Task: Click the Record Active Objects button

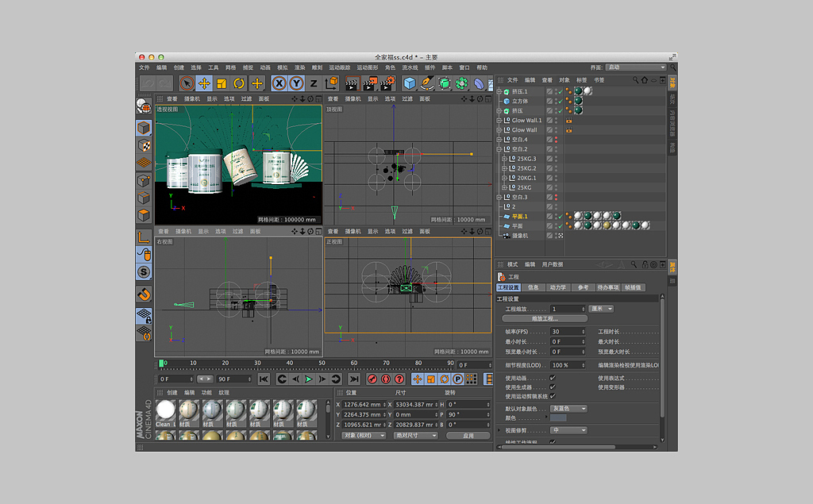Action: (371, 379)
